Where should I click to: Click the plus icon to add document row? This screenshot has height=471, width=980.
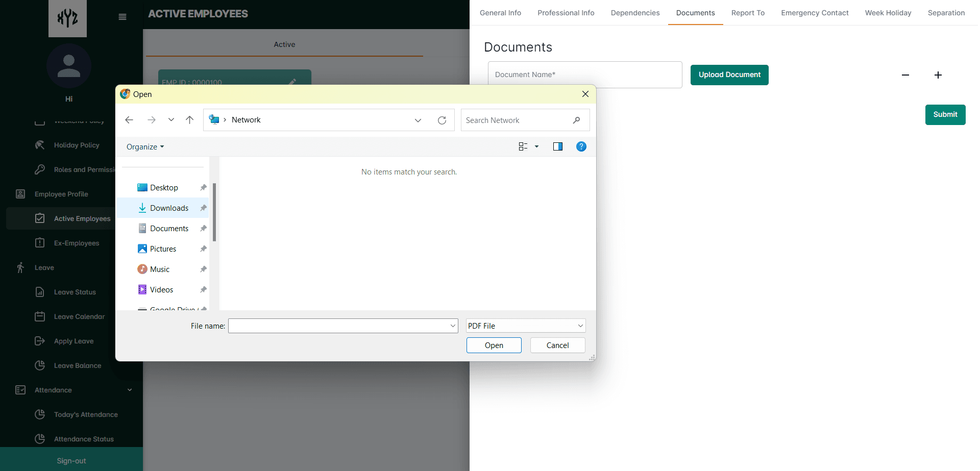click(x=938, y=75)
